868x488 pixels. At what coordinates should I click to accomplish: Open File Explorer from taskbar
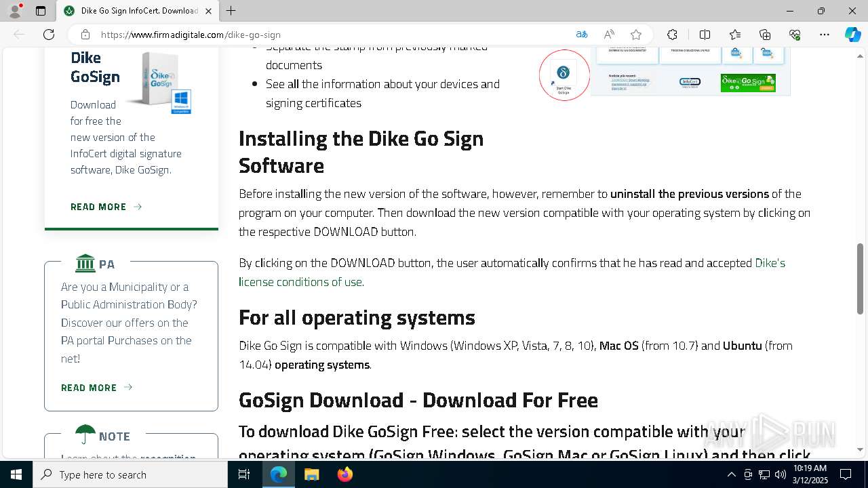coord(311,474)
